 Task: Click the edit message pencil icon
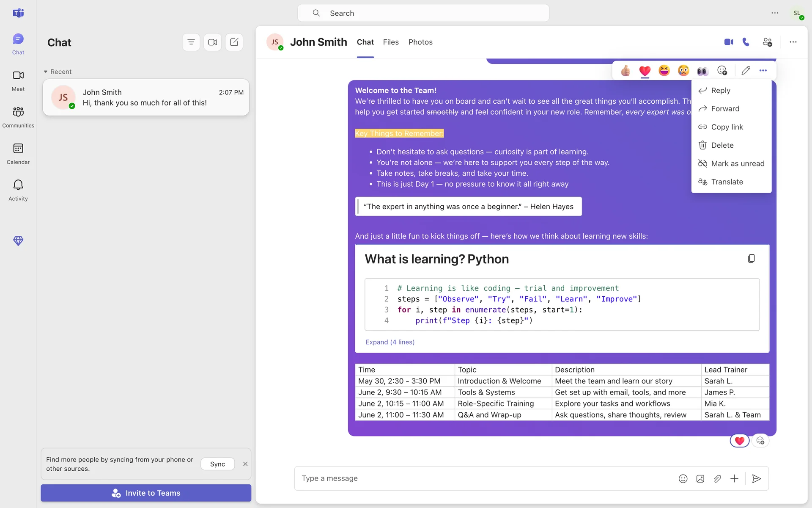point(746,71)
